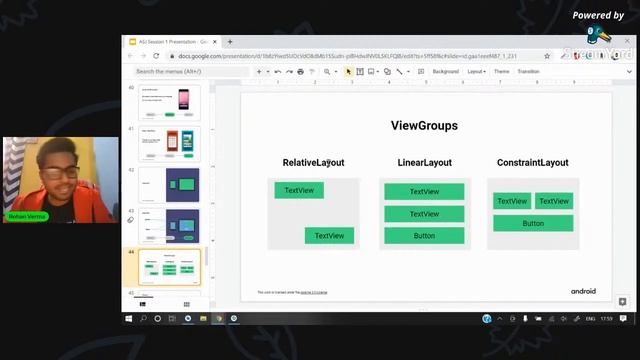This screenshot has width=640, height=360.
Task: Reload the page in Chrome
Action: tap(156, 56)
